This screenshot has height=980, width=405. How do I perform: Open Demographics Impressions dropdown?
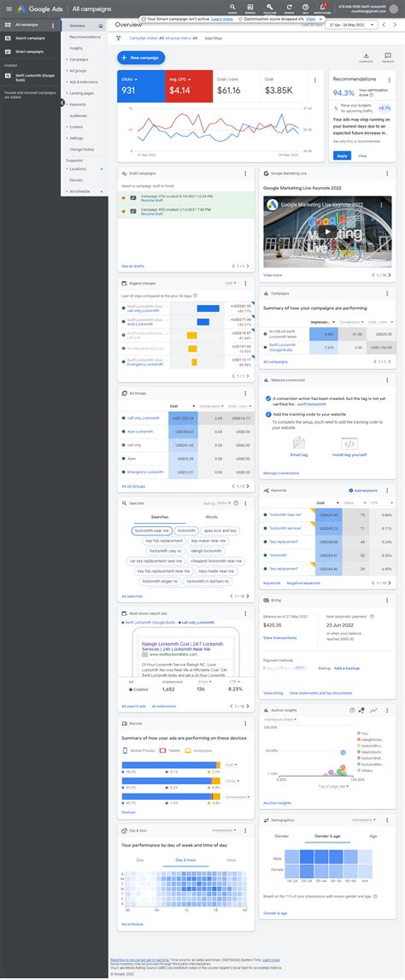(364, 819)
